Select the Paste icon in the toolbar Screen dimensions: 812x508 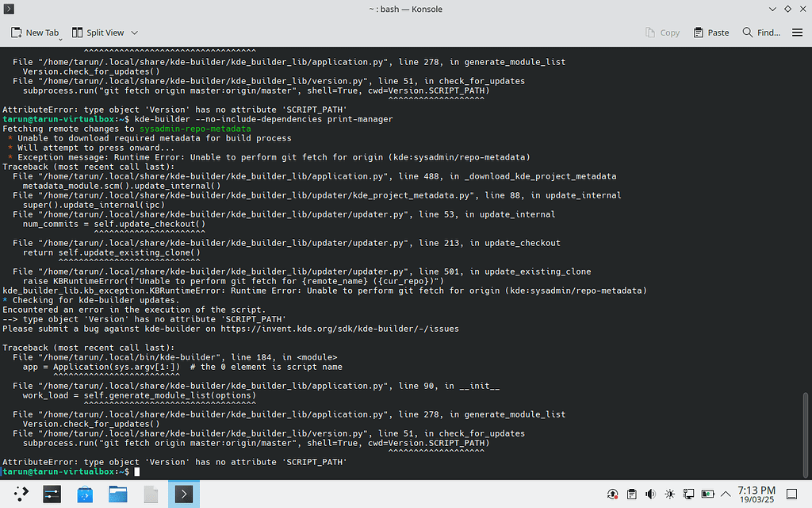click(x=710, y=33)
